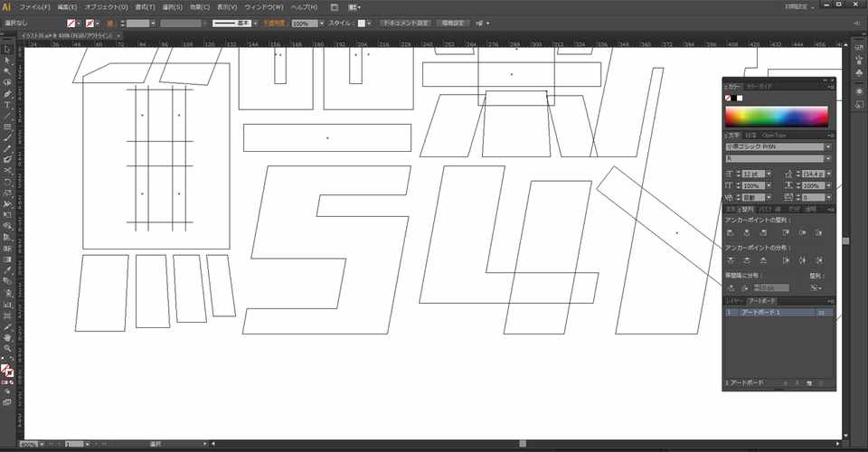This screenshot has height=452, width=868.
Task: Choose the Type (T) tool
Action: 8,105
